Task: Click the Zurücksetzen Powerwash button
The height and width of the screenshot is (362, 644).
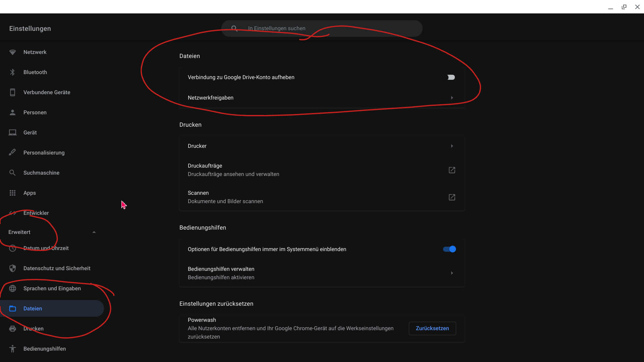Action: coord(432,328)
